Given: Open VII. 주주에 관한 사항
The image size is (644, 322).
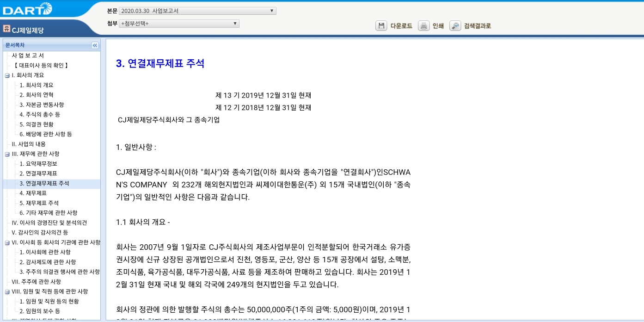Looking at the screenshot, I should 36,282.
